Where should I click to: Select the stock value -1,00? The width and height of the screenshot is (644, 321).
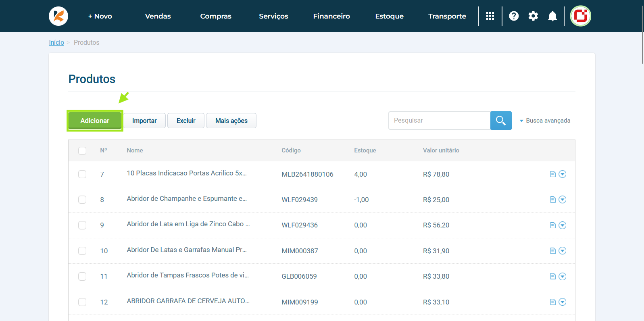(361, 200)
